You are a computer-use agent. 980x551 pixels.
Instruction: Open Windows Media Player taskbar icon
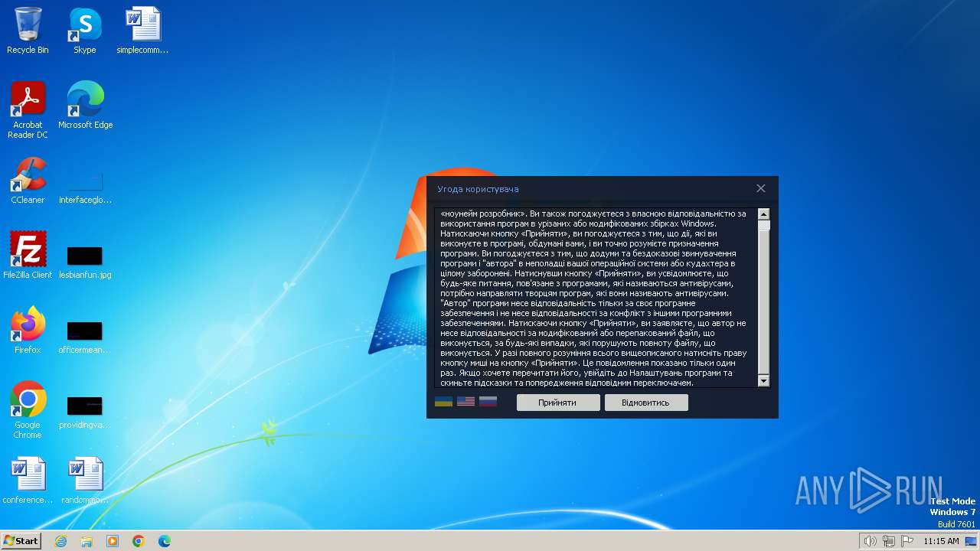click(x=113, y=541)
